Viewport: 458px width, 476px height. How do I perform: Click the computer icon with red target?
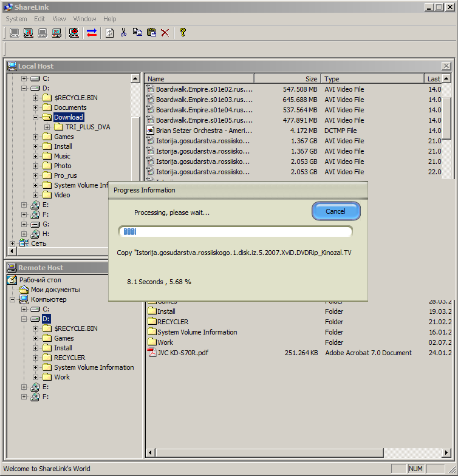point(74,33)
